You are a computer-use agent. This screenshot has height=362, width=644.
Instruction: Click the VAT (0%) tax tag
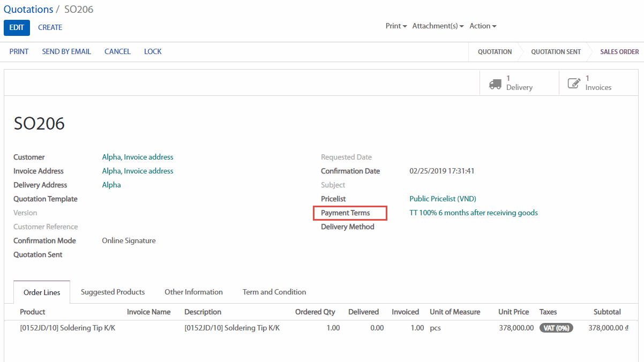coord(556,328)
